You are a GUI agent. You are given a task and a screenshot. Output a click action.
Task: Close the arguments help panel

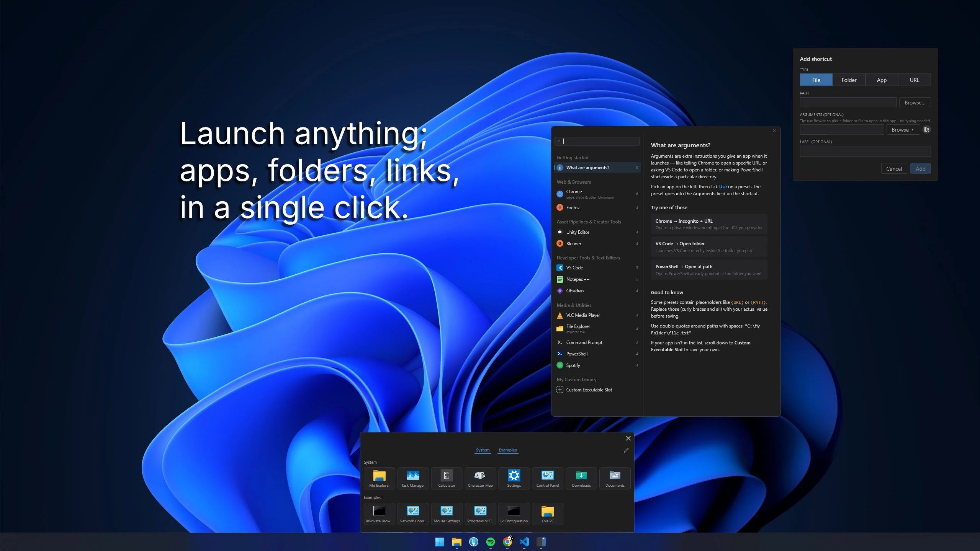point(774,130)
